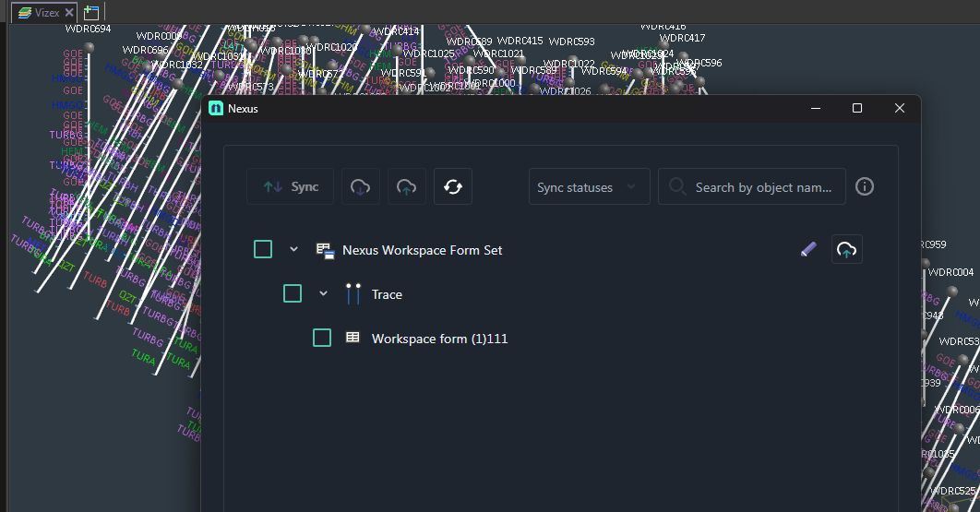Maximize the Nexus window
The height and width of the screenshot is (512, 980).
pos(857,109)
